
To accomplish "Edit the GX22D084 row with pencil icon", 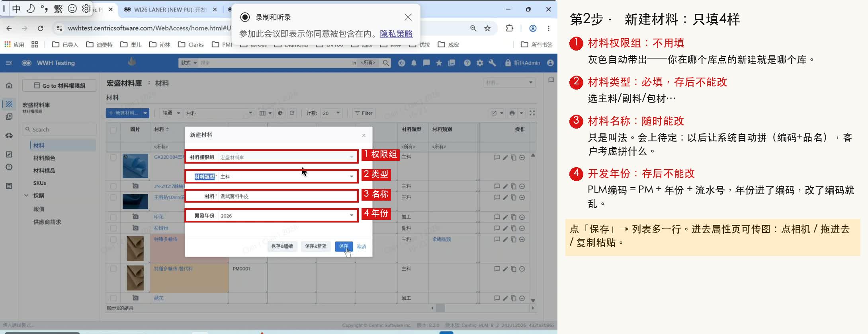I will pos(505,157).
